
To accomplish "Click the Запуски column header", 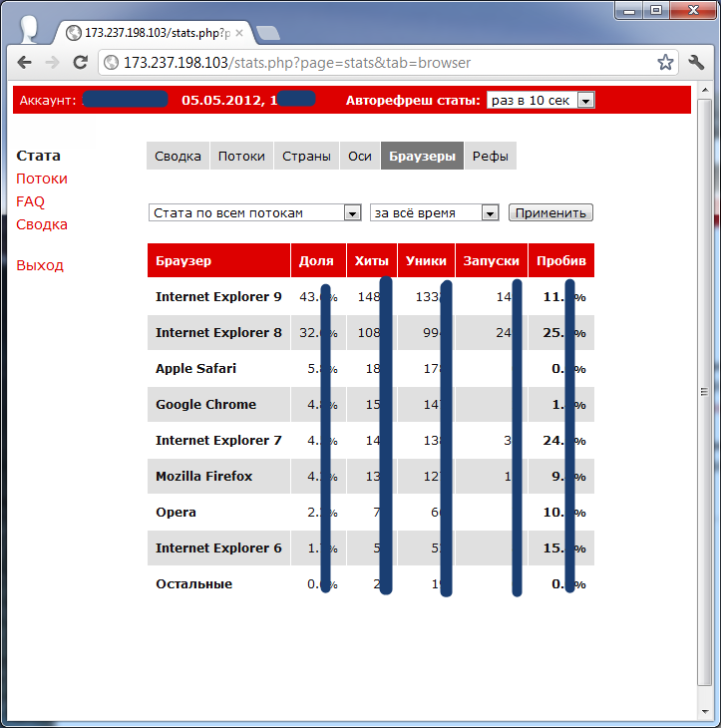I will [x=492, y=260].
